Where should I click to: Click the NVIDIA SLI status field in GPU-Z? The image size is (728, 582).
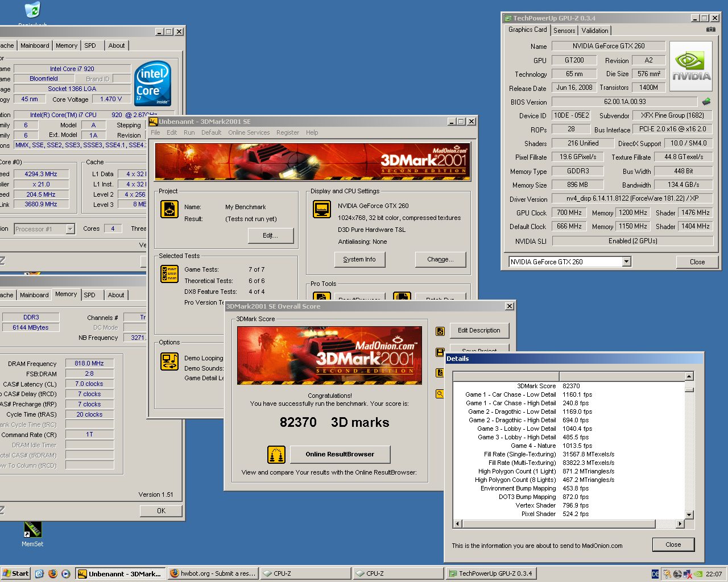click(x=632, y=241)
